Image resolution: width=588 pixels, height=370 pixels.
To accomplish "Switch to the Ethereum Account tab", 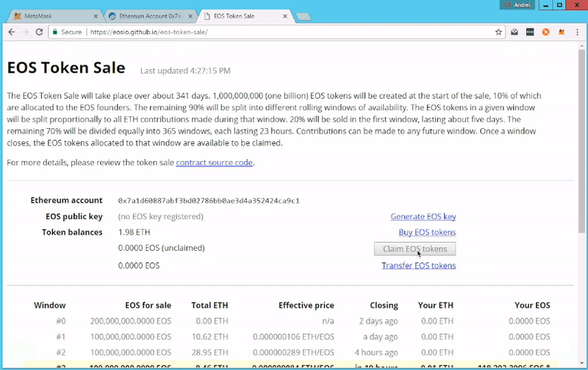I will pyautogui.click(x=150, y=16).
